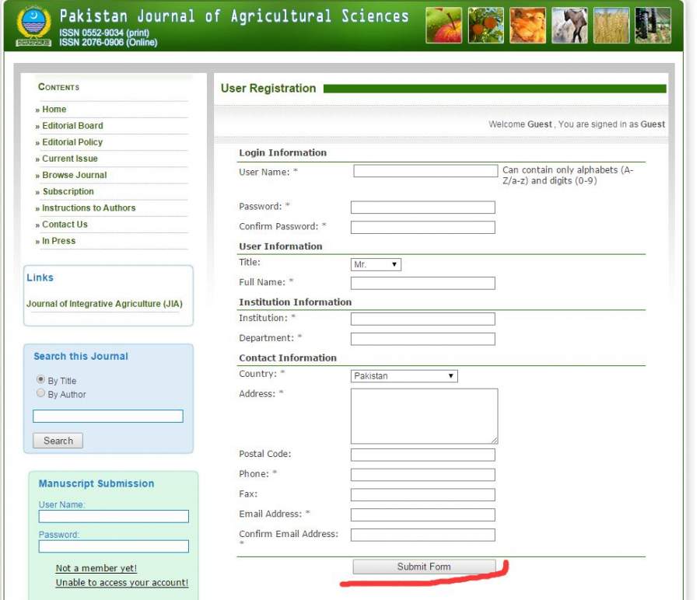Click Unable to access your account! link
Screen dimensions: 700x600
tap(122, 583)
